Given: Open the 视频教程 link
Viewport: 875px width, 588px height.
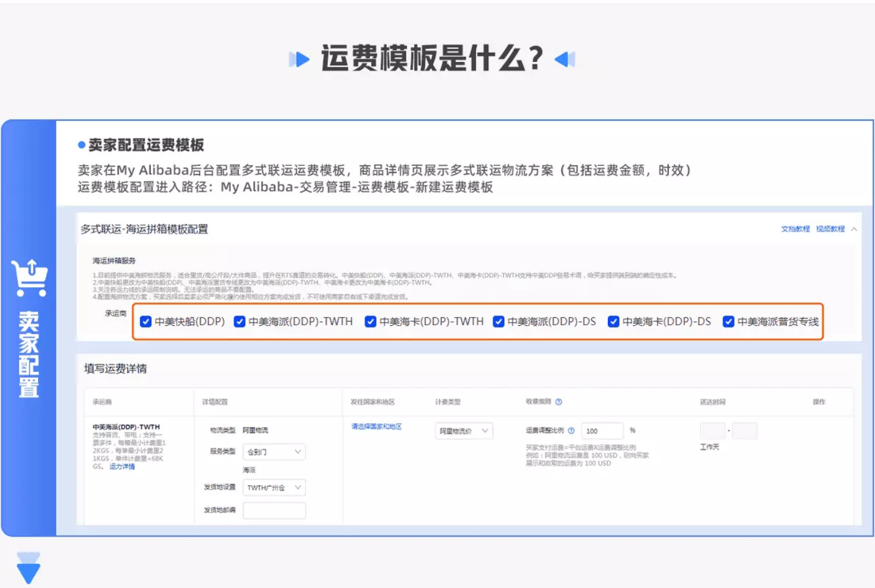Looking at the screenshot, I should (830, 229).
